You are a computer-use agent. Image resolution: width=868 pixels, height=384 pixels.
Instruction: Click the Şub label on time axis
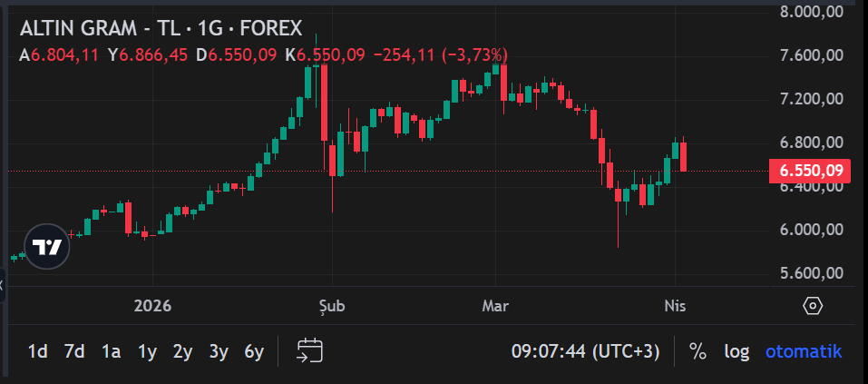tap(333, 305)
